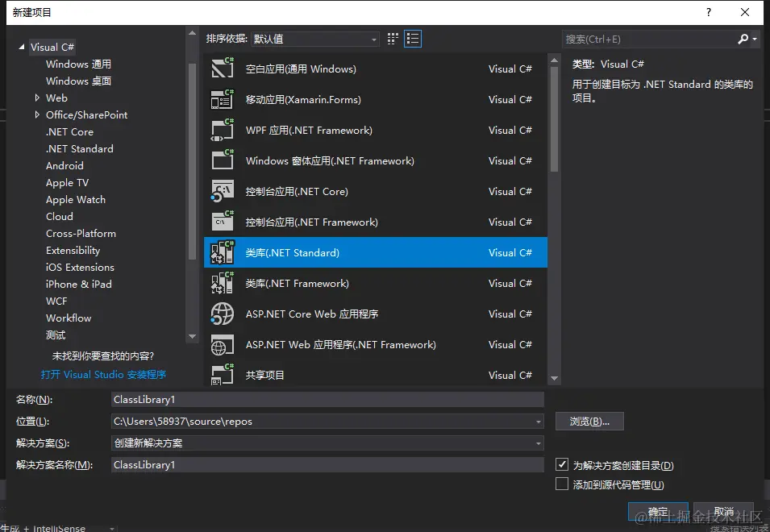Click 浏览(B)... button

coord(589,421)
